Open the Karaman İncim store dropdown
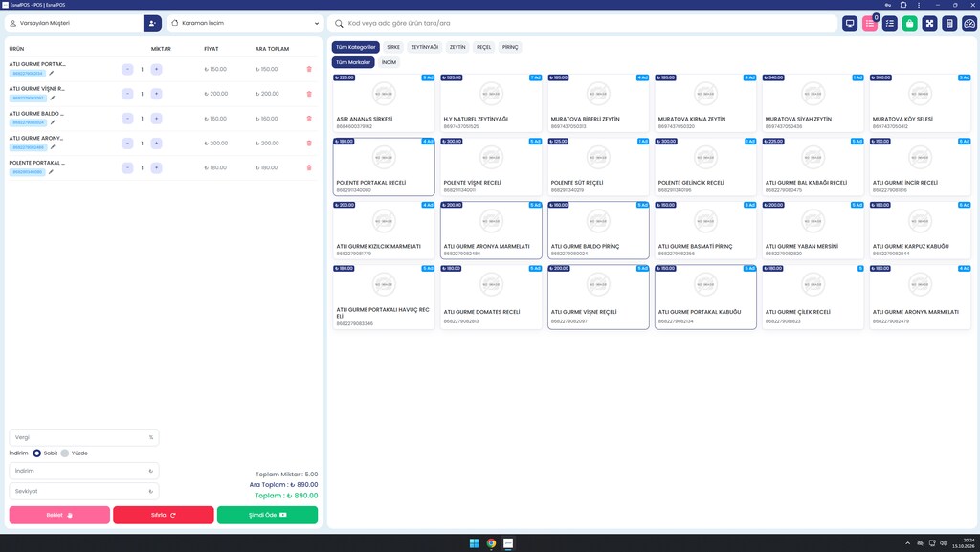Image resolution: width=980 pixels, height=552 pixels. point(245,23)
